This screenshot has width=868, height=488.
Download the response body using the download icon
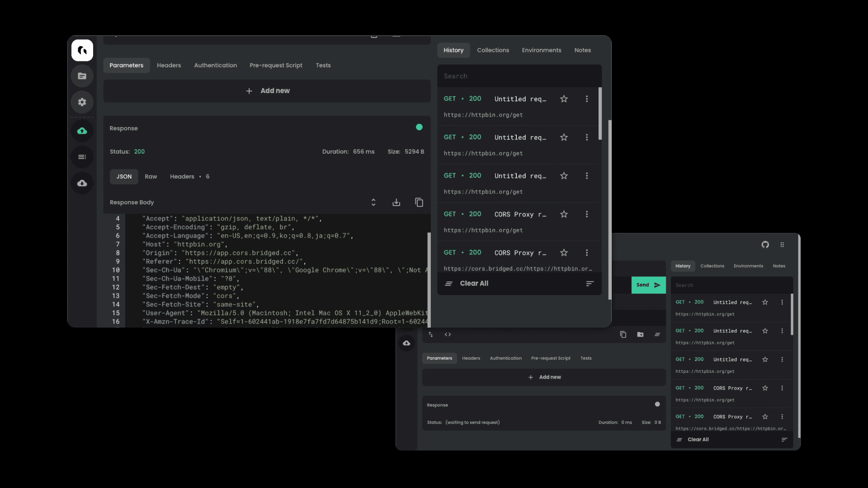pyautogui.click(x=396, y=202)
